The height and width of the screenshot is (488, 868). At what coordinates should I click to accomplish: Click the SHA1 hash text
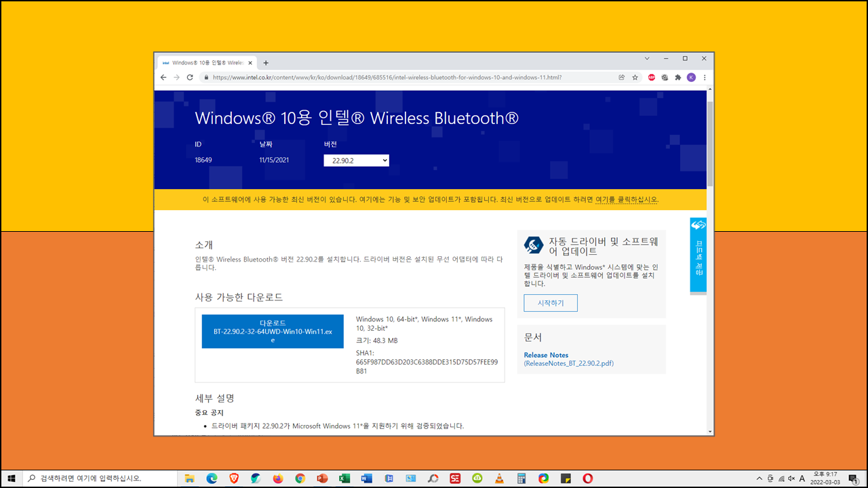tap(427, 362)
